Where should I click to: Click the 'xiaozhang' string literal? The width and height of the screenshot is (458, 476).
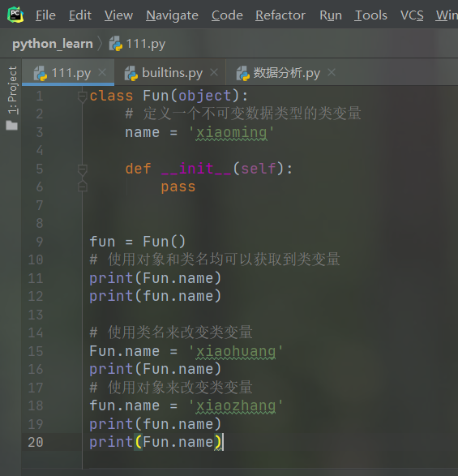[x=236, y=406]
